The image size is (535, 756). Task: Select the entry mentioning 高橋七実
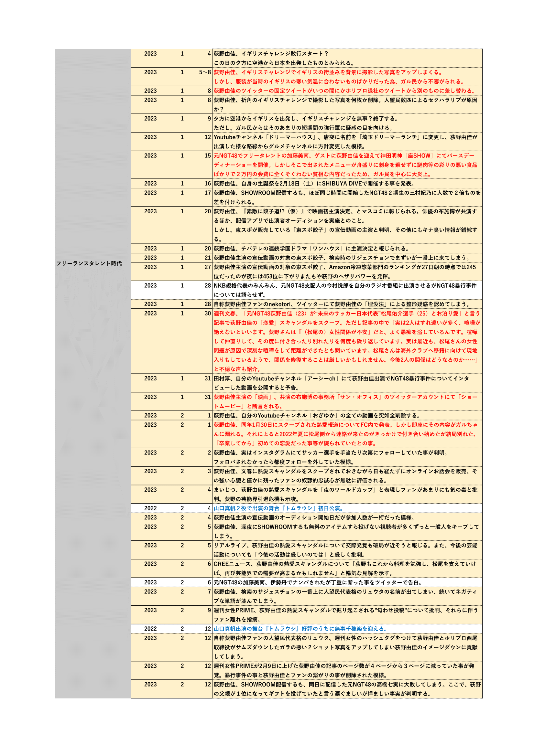(x=347, y=689)
